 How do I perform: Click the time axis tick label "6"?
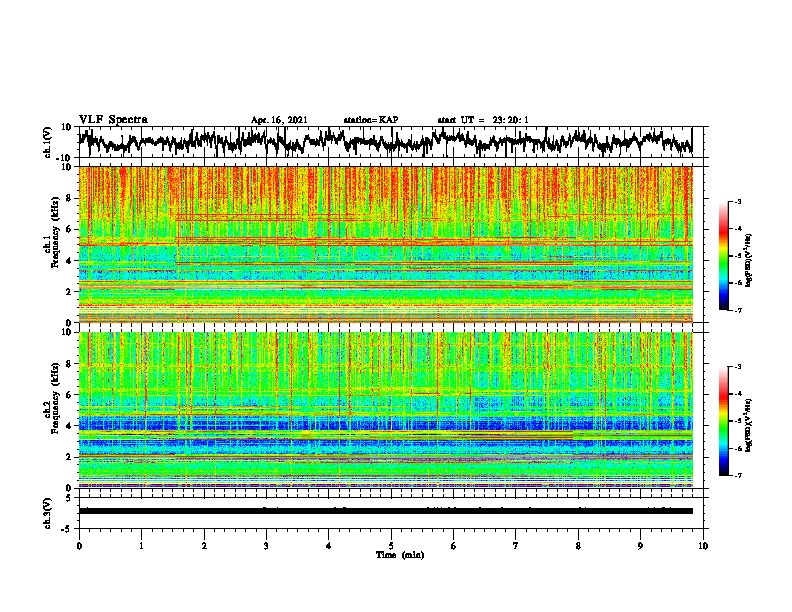click(454, 546)
